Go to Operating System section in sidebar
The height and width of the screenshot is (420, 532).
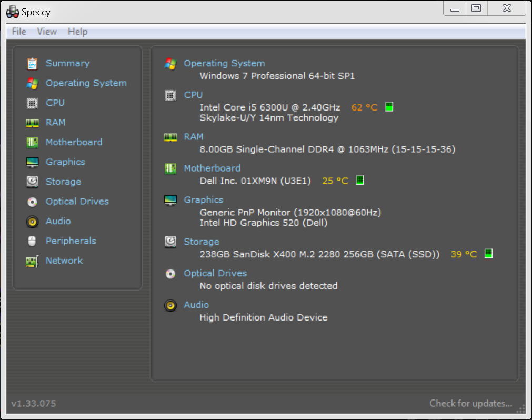(86, 83)
